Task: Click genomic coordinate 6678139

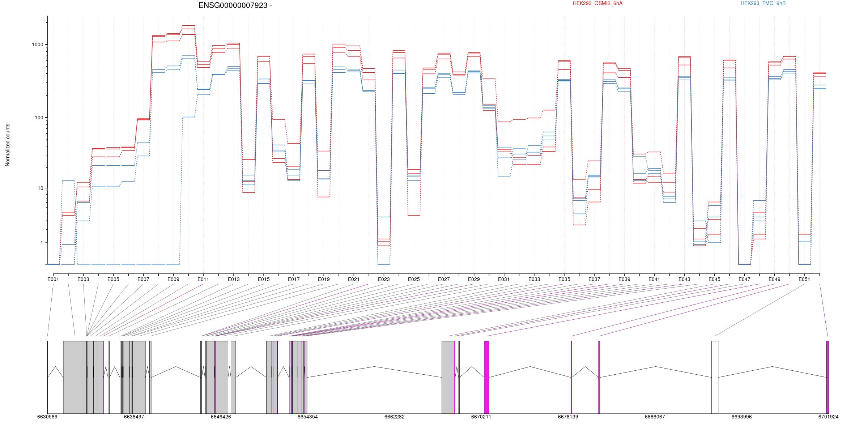Action: (x=568, y=417)
